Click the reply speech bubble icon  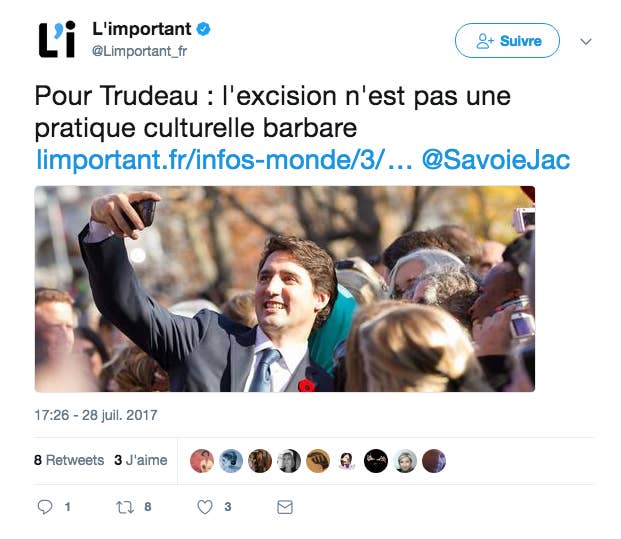(x=45, y=507)
